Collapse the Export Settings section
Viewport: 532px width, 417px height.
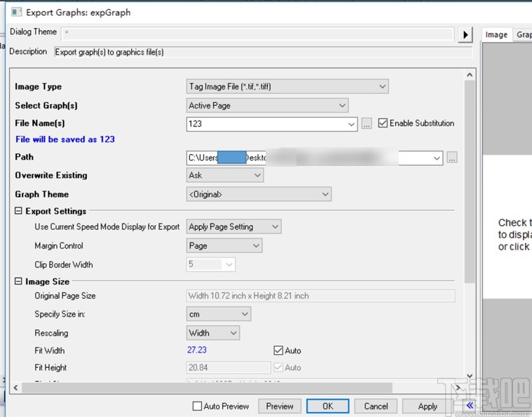18,211
